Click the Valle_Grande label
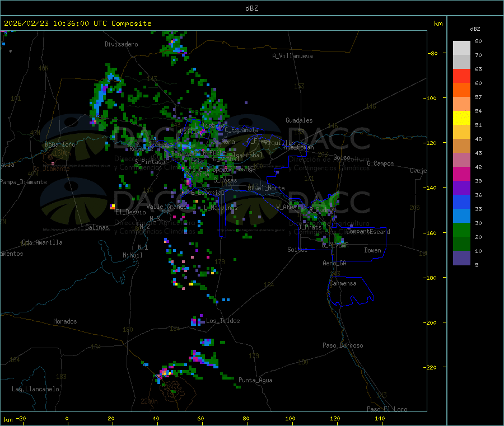The height and width of the screenshot is (426, 504). point(166,207)
